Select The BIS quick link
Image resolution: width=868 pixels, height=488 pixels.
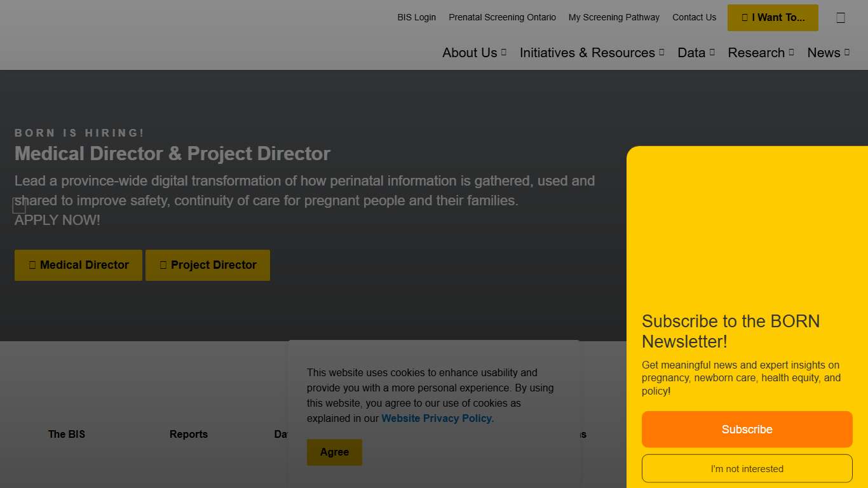click(67, 435)
